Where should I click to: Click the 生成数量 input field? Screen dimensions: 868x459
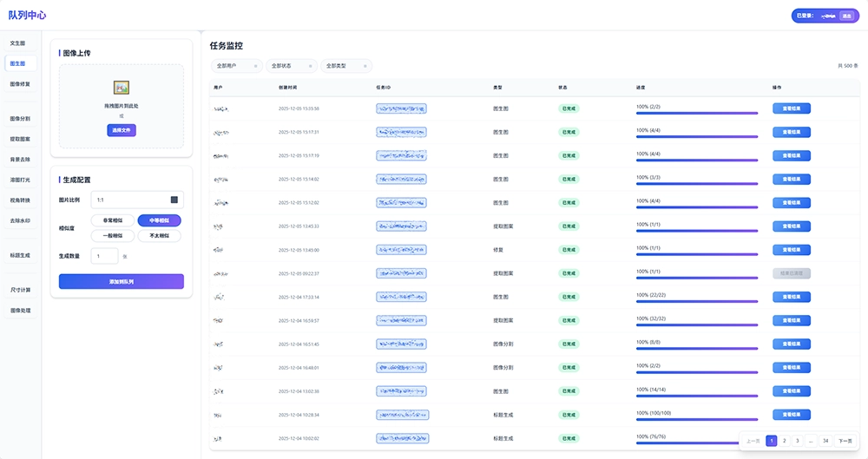click(x=105, y=257)
